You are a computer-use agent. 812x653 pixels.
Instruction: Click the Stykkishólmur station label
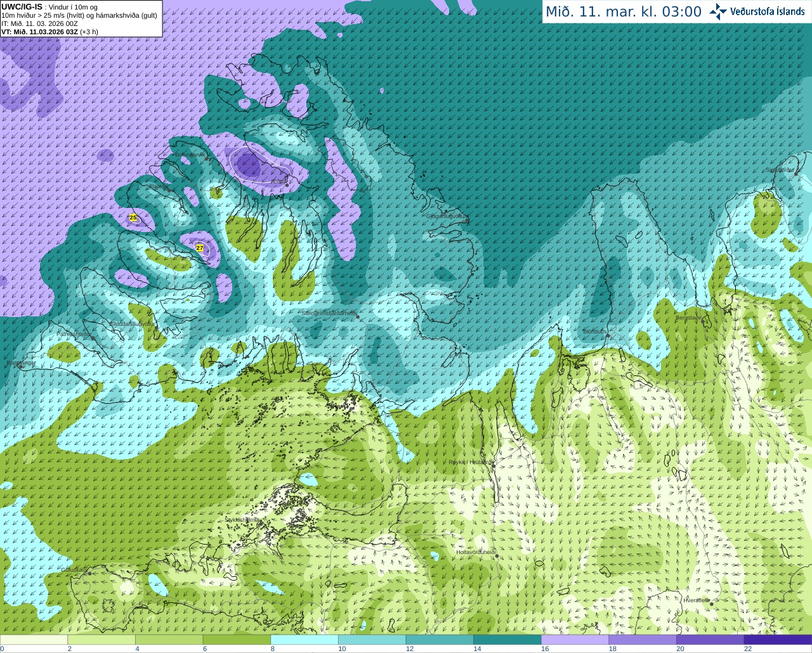242,520
